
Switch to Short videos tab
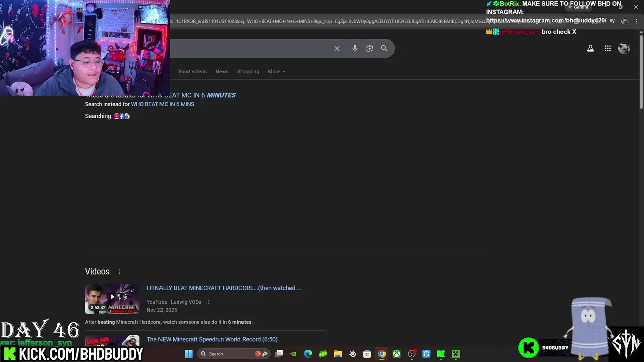(x=192, y=72)
